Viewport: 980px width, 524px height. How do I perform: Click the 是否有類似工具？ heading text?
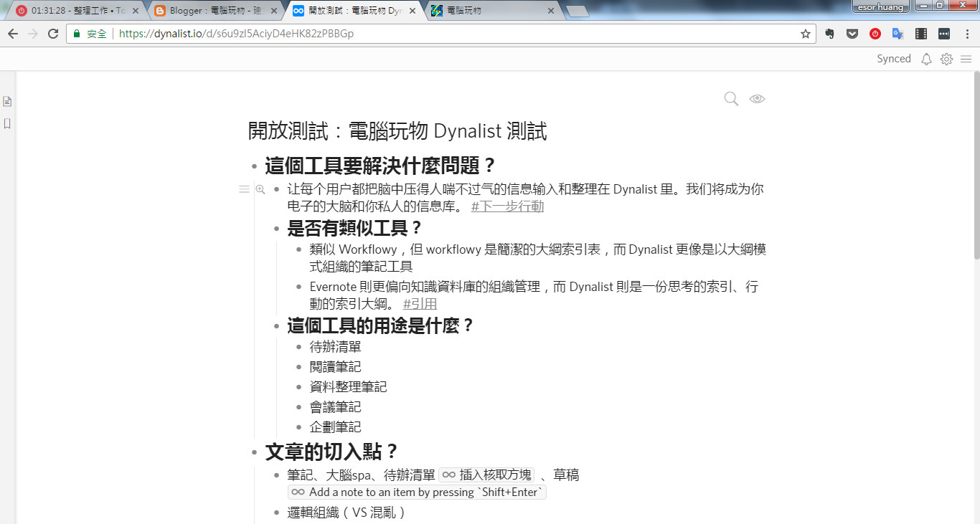[355, 229]
